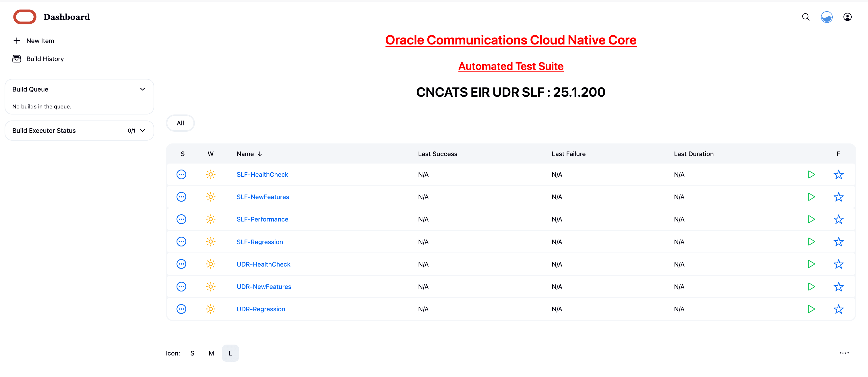Open the weather health icon for SLF-HealthCheck
Image resolution: width=868 pixels, height=377 pixels.
point(211,174)
